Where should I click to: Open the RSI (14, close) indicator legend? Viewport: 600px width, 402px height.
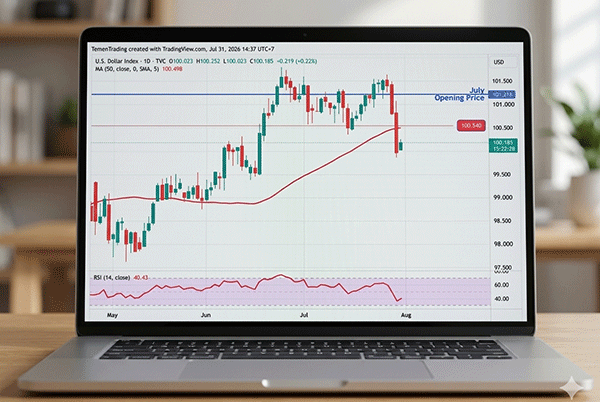coord(112,277)
